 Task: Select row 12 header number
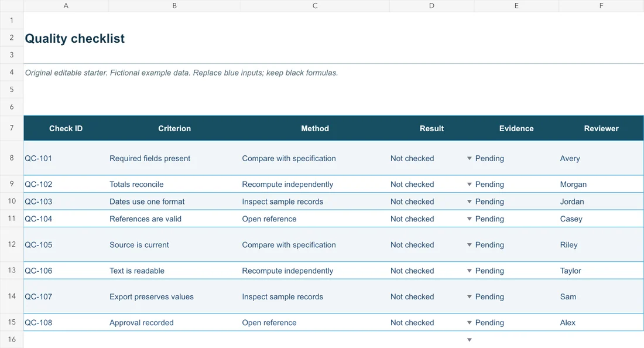[x=12, y=244]
